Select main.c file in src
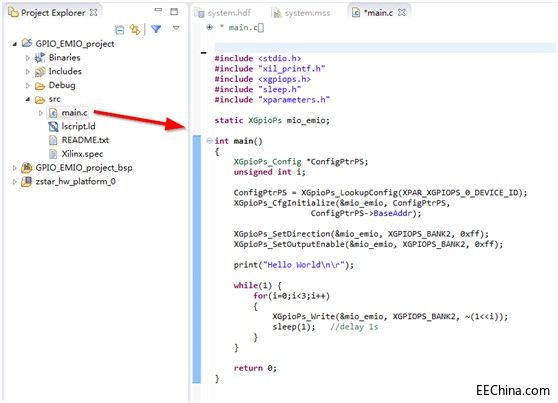The height and width of the screenshot is (403, 558). [74, 113]
